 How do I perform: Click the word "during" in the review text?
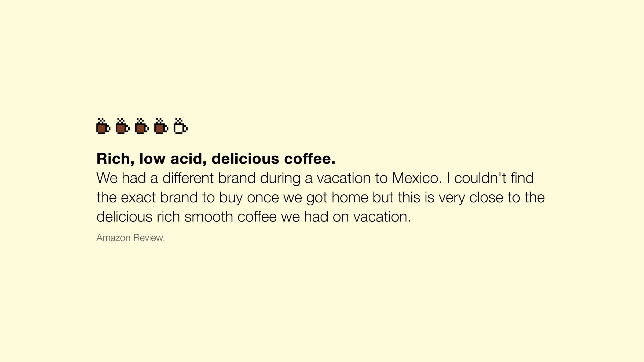coord(280,178)
